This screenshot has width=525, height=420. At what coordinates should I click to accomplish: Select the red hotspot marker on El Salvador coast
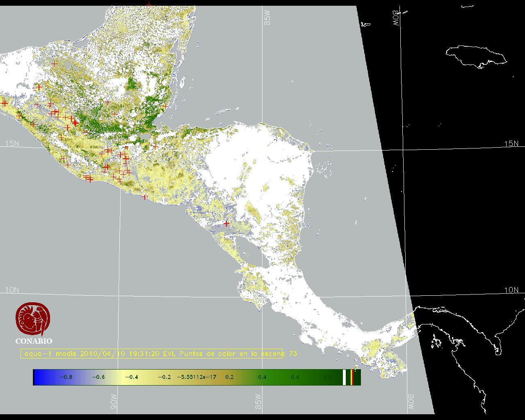click(x=144, y=197)
